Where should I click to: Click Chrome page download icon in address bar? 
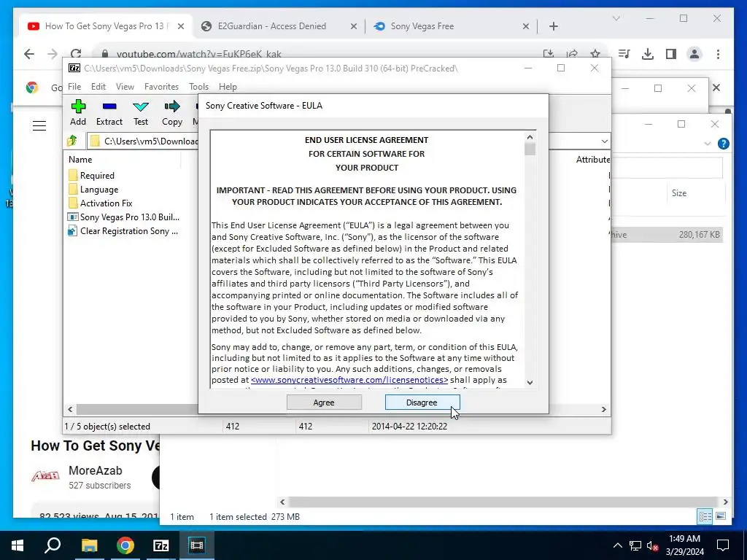(549, 54)
